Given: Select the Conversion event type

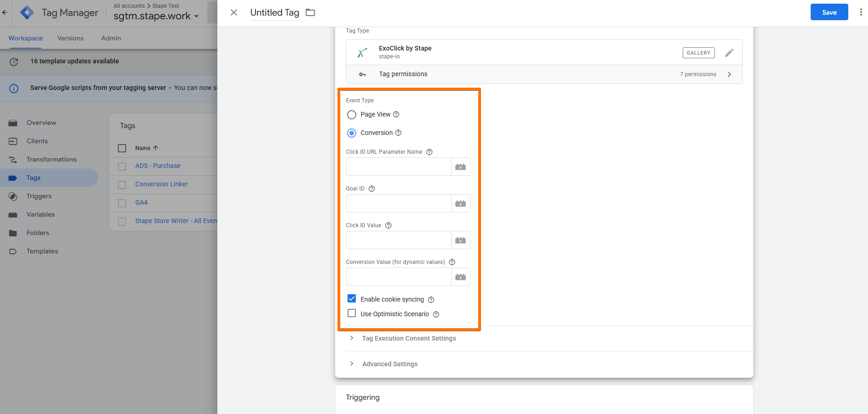Looking at the screenshot, I should pyautogui.click(x=352, y=133).
